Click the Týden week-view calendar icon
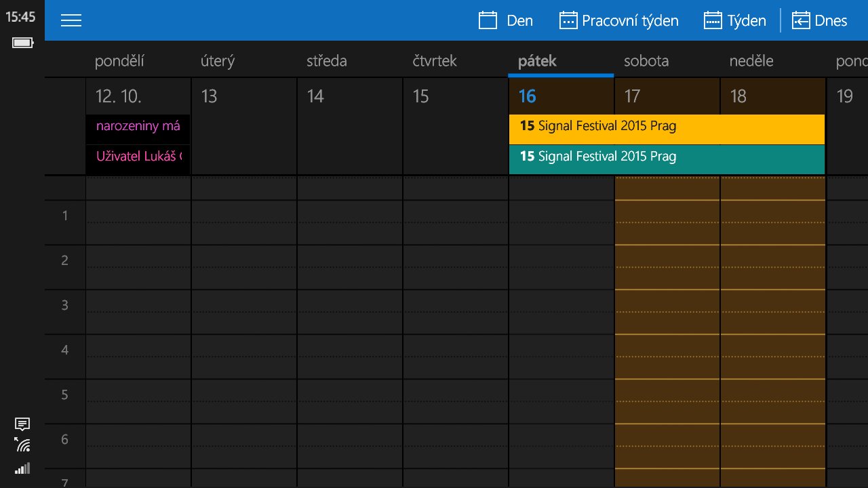This screenshot has width=868, height=488. [x=713, y=20]
